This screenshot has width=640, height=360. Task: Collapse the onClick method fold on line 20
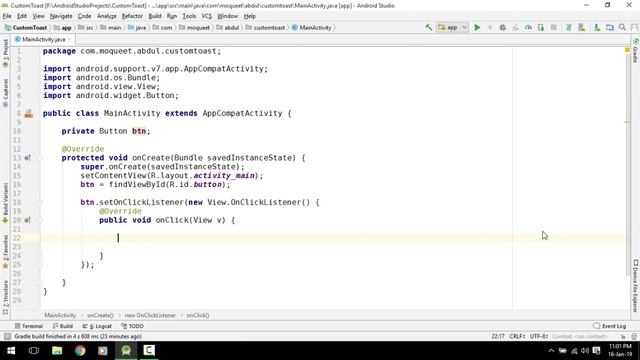coord(40,220)
